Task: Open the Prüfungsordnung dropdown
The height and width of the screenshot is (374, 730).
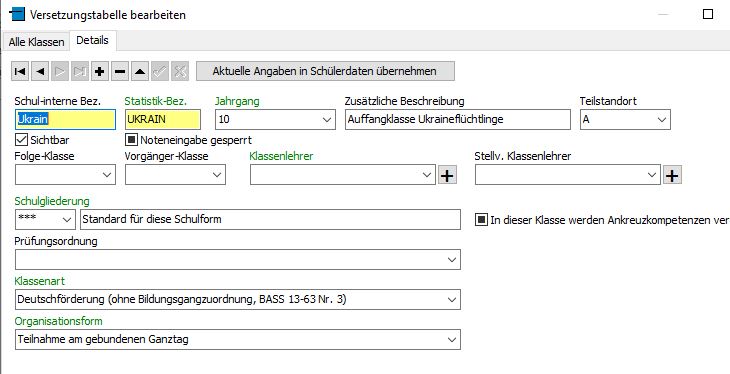Action: [237, 259]
